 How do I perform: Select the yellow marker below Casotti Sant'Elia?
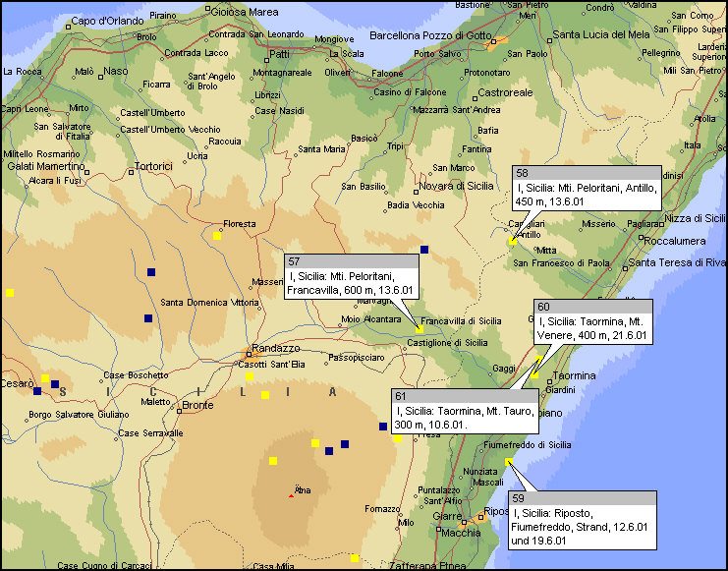[250, 377]
